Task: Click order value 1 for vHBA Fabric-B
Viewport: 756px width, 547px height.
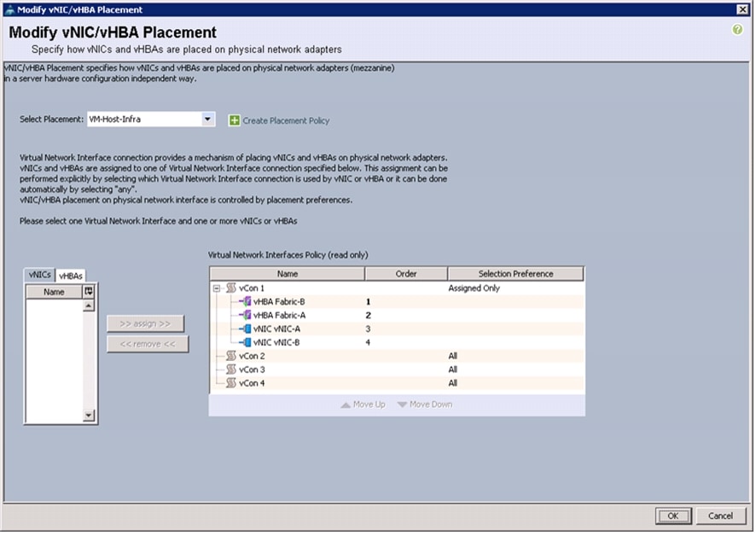Action: (368, 301)
